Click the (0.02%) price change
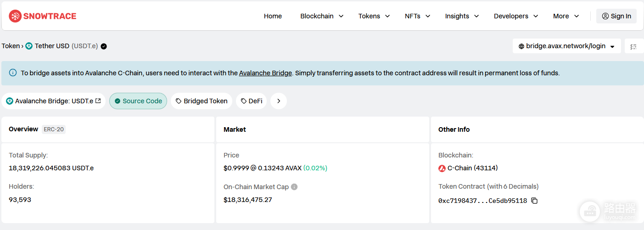 point(315,168)
